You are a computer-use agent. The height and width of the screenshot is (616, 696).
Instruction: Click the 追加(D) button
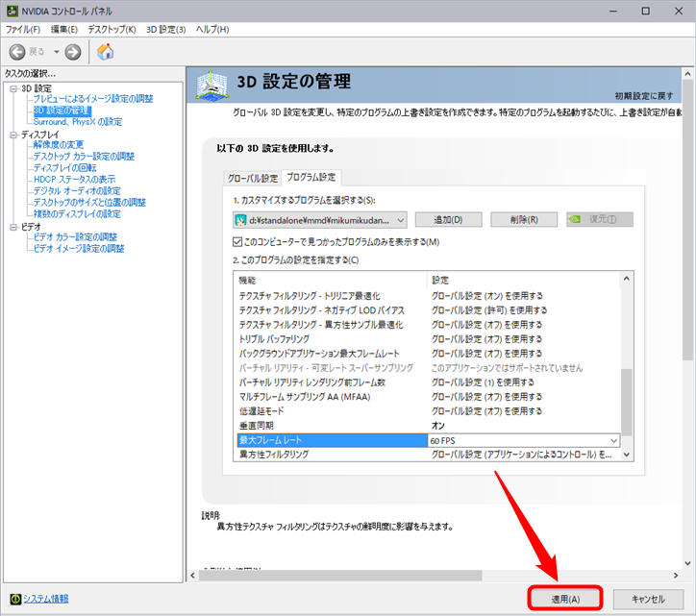click(448, 220)
